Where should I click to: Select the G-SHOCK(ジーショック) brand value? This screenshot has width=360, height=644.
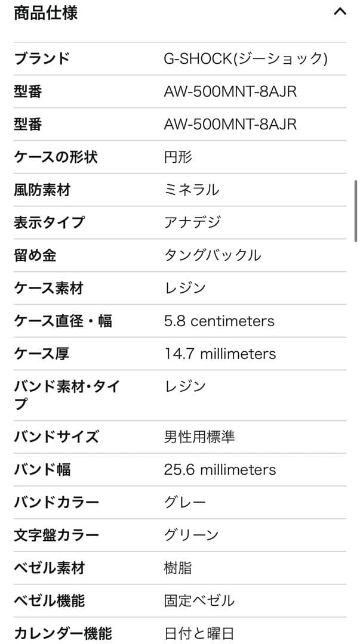coord(245,58)
